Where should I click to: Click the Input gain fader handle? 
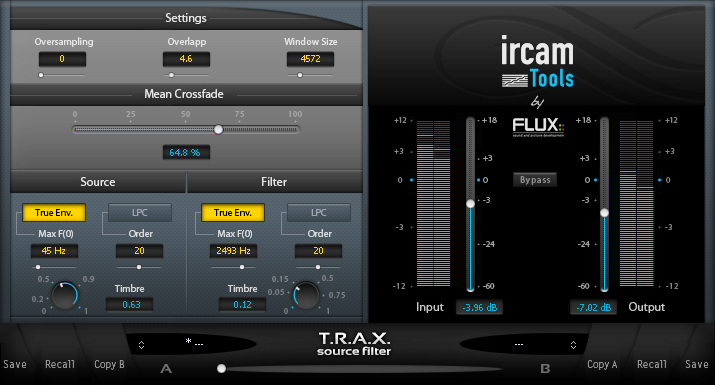470,203
